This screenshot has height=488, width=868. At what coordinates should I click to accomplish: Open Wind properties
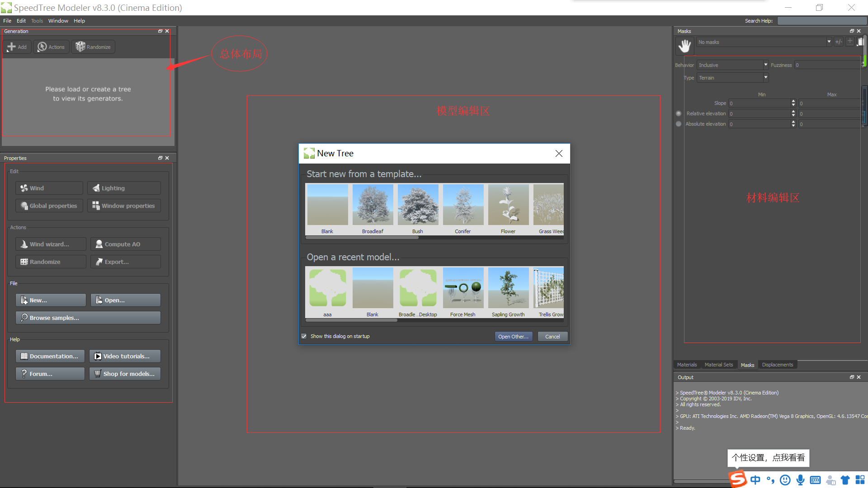(49, 188)
